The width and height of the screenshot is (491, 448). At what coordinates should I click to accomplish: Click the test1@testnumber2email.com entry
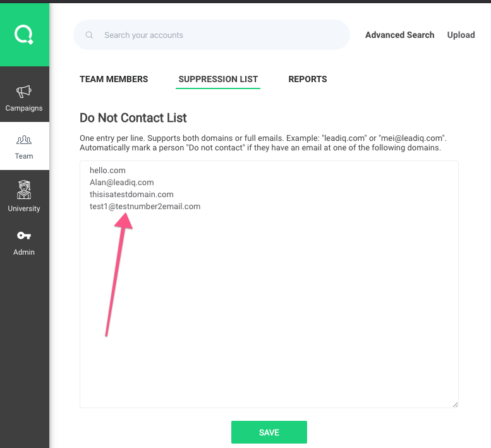pyautogui.click(x=145, y=207)
